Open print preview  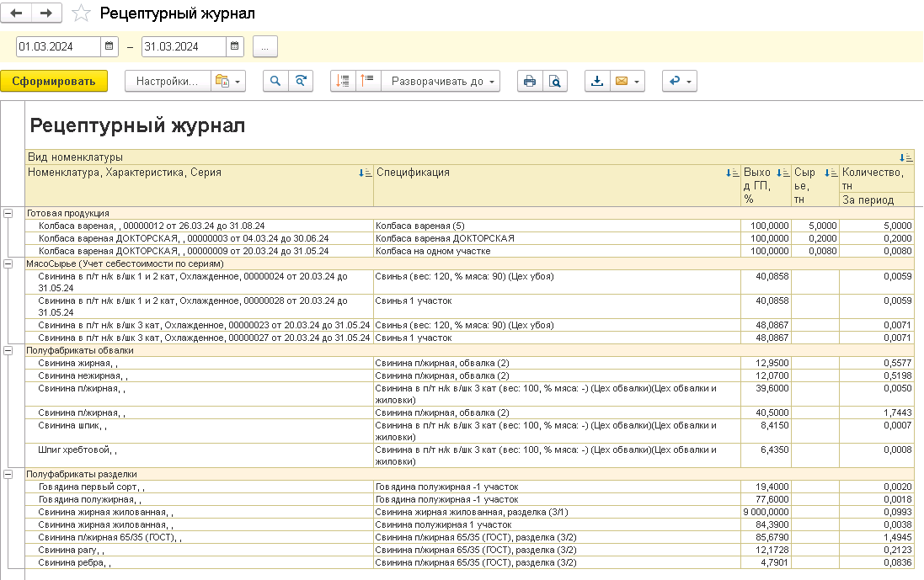[x=554, y=81]
